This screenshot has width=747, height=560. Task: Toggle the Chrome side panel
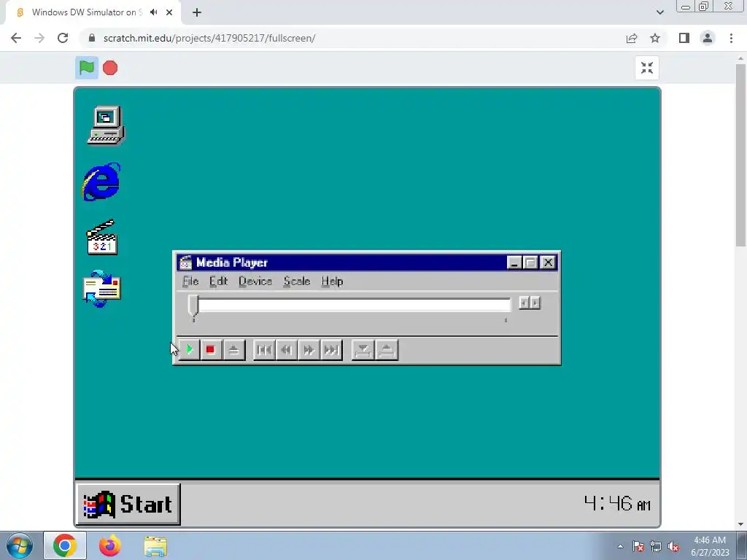(x=684, y=38)
